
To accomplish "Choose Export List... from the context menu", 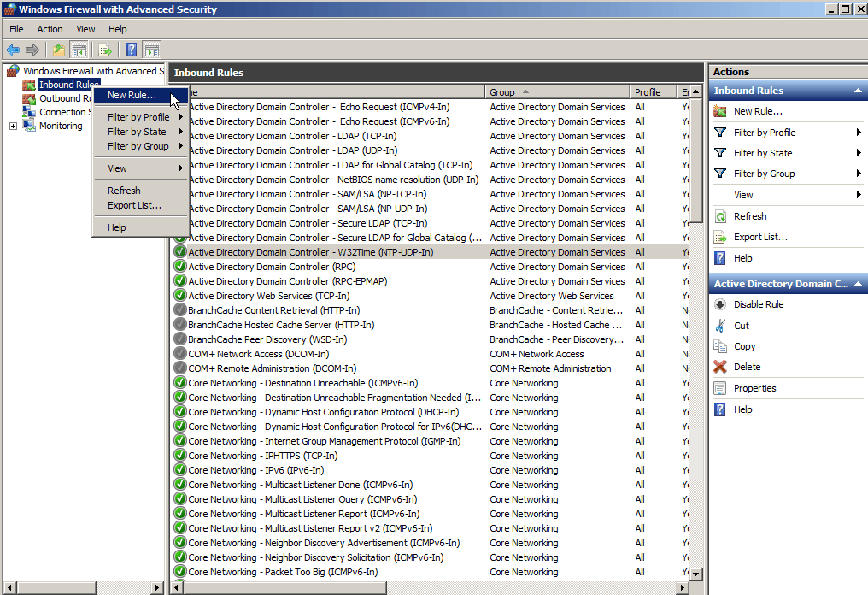I will [x=141, y=205].
